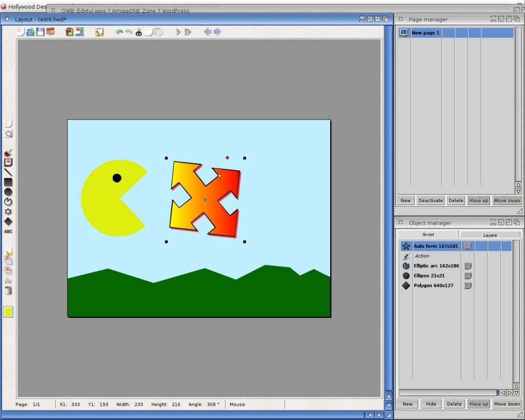
Task: Toggle checkbox for Auto form 167x181 row
Action: click(468, 246)
